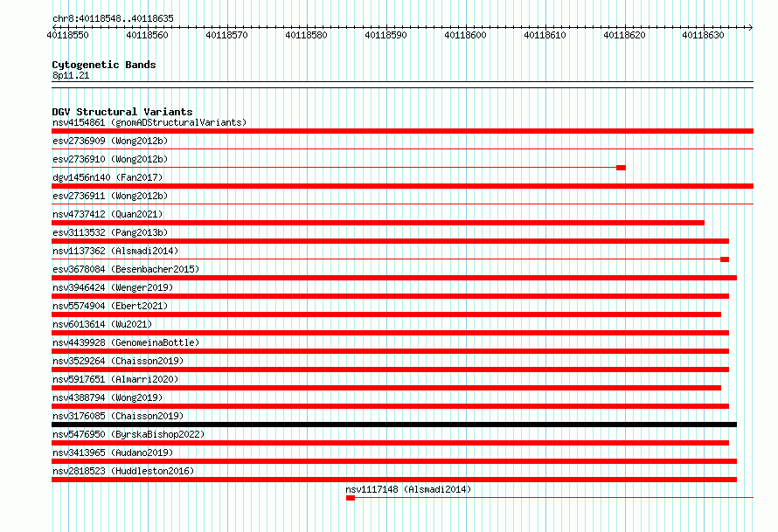Select the esv2736909 (Wong2012b) variant label
The width and height of the screenshot is (778, 532).
110,141
